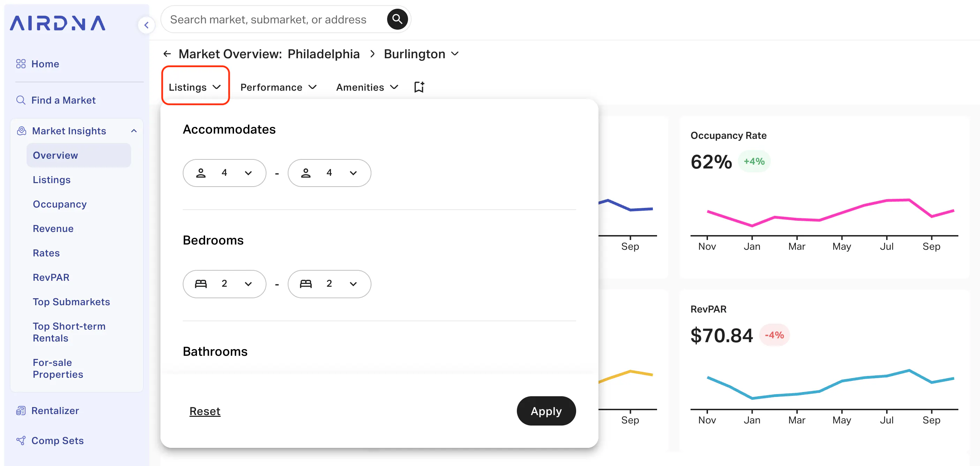Click the search magnifier button
Image resolution: width=980 pixels, height=466 pixels.
click(397, 19)
